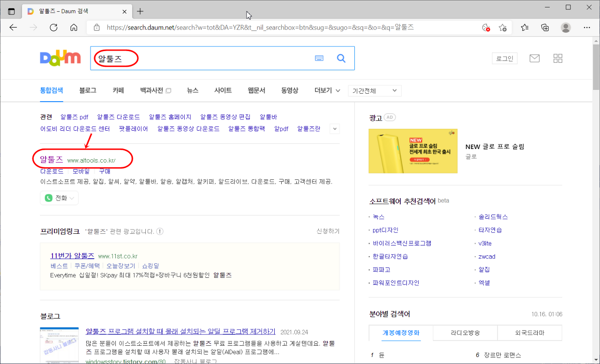The height and width of the screenshot is (364, 600).
Task: Switch to the 카페 tab
Action: coord(118,90)
